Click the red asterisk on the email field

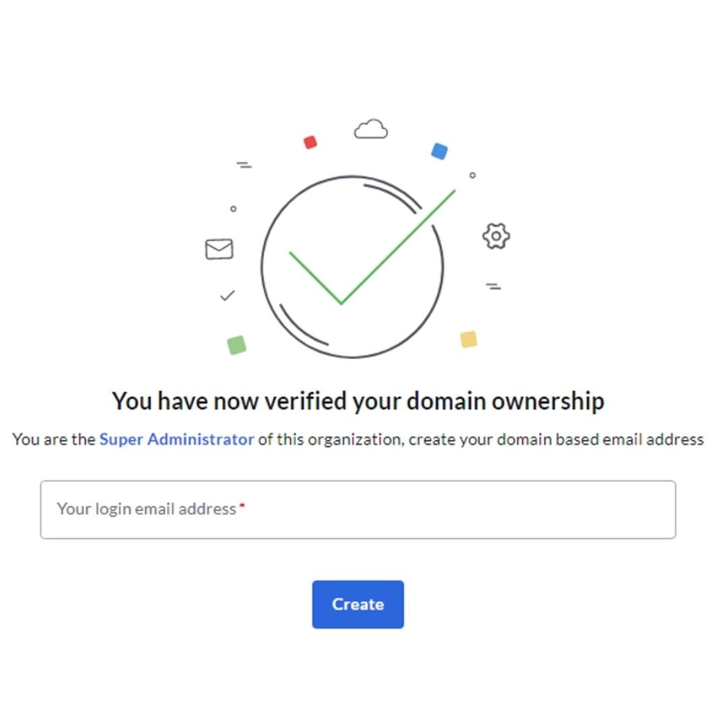(245, 505)
